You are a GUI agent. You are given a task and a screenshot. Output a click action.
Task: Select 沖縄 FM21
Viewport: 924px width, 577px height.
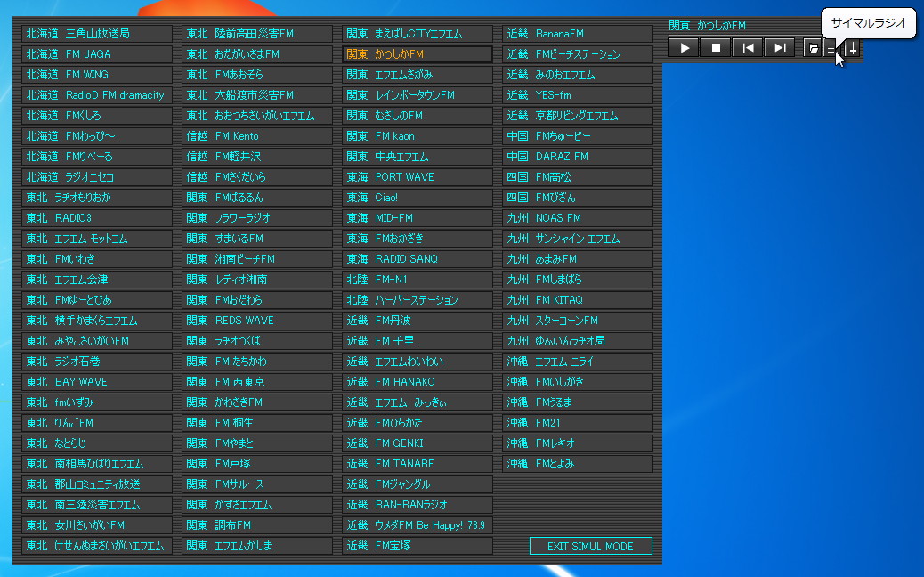[578, 423]
